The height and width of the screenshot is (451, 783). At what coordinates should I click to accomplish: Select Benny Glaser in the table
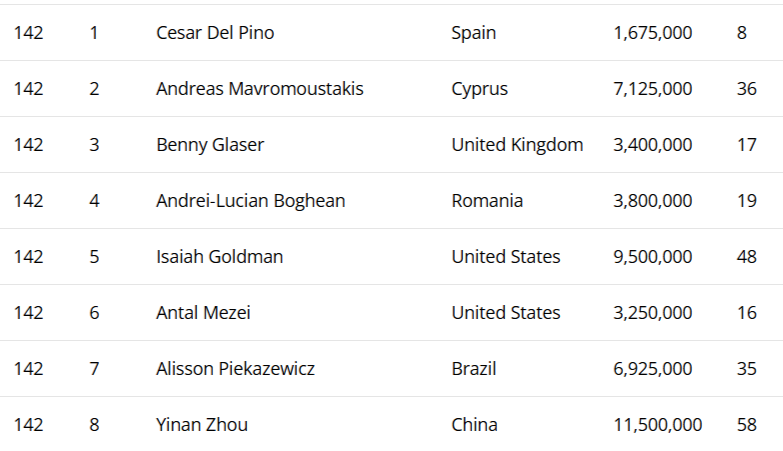(210, 145)
